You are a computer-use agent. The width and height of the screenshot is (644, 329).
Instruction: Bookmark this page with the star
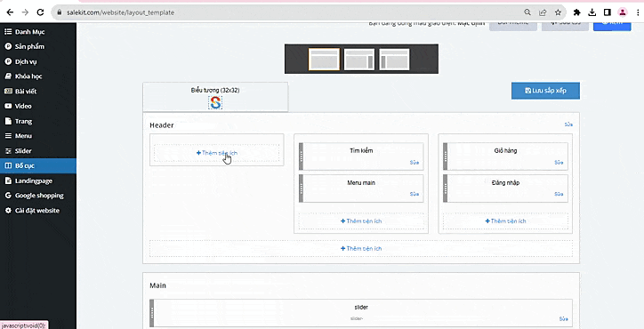point(558,12)
